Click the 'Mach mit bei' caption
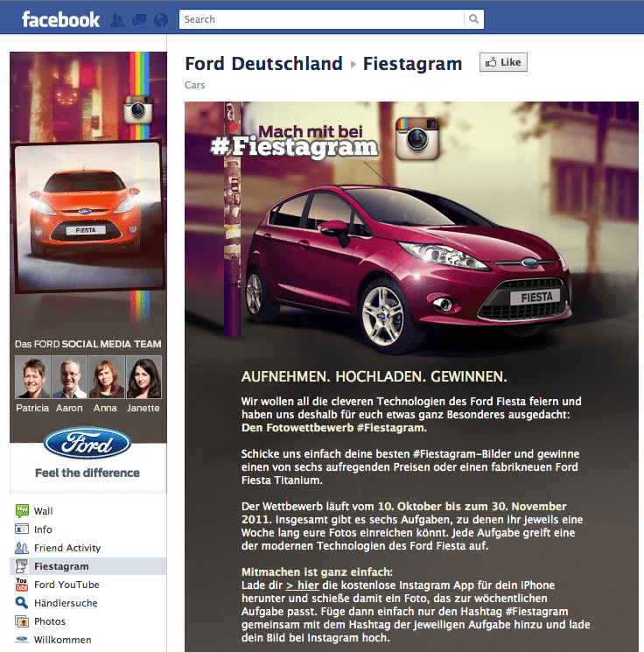The width and height of the screenshot is (644, 652). (311, 131)
